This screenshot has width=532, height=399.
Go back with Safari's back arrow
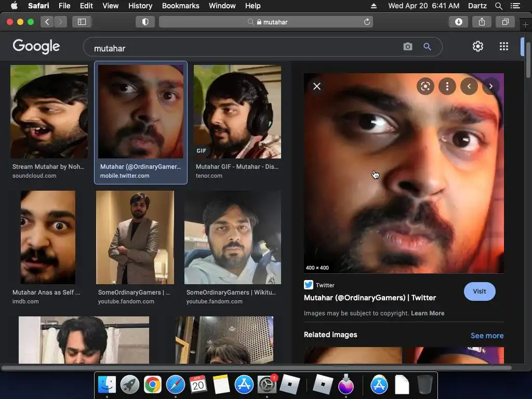47,22
